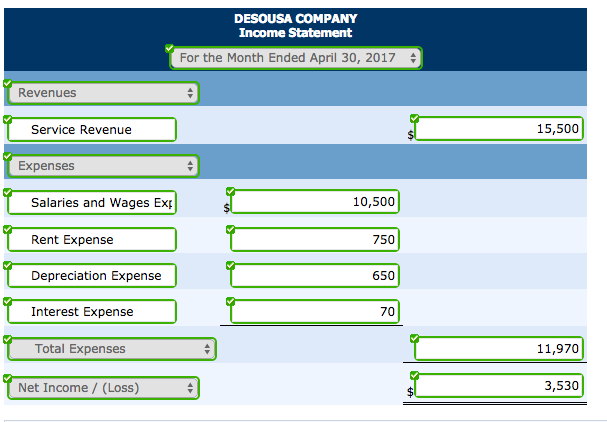607x422 pixels.
Task: Open the Total Expenses dropdown
Action: 111,349
